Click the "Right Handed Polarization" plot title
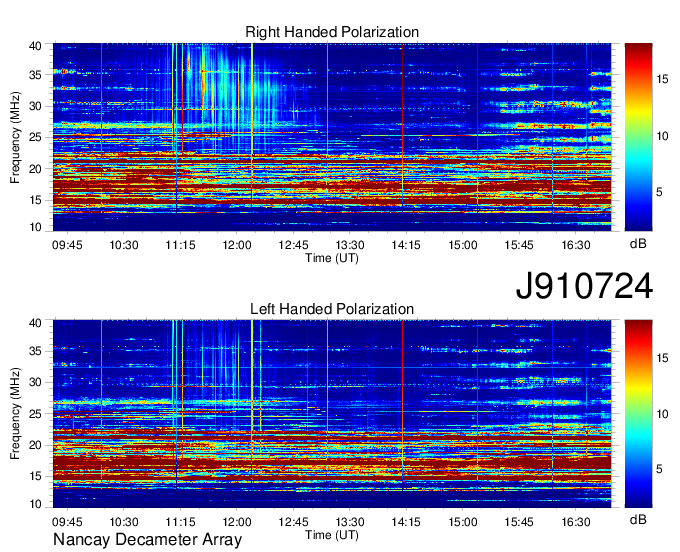Viewport: 680px width, 552px height. (332, 32)
